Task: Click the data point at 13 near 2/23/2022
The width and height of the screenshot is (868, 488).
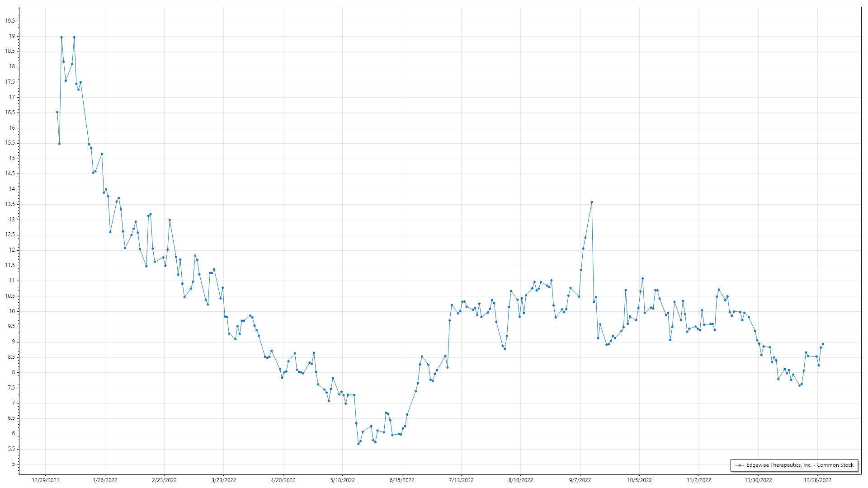Action: click(170, 220)
